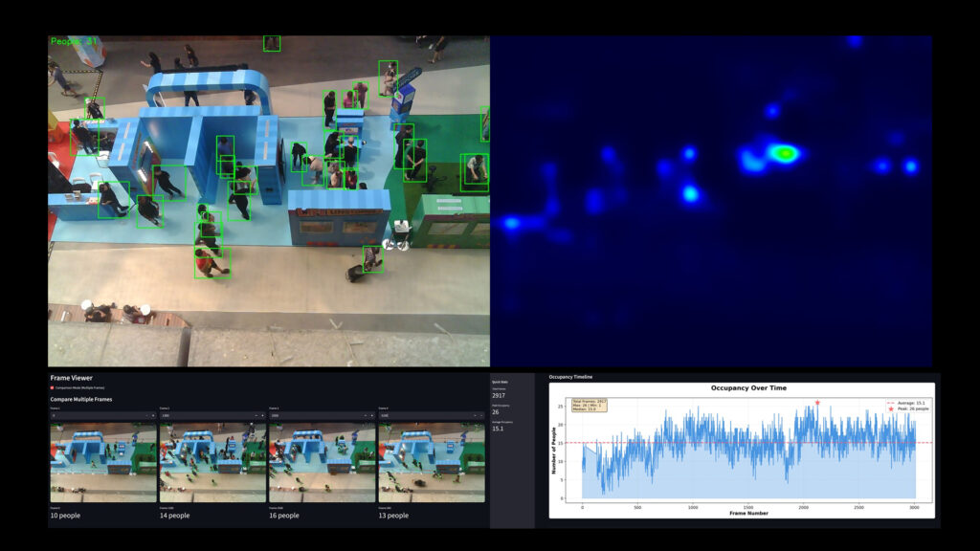Click the red peak star on occupancy chart
980x551 pixels.
[x=817, y=403]
